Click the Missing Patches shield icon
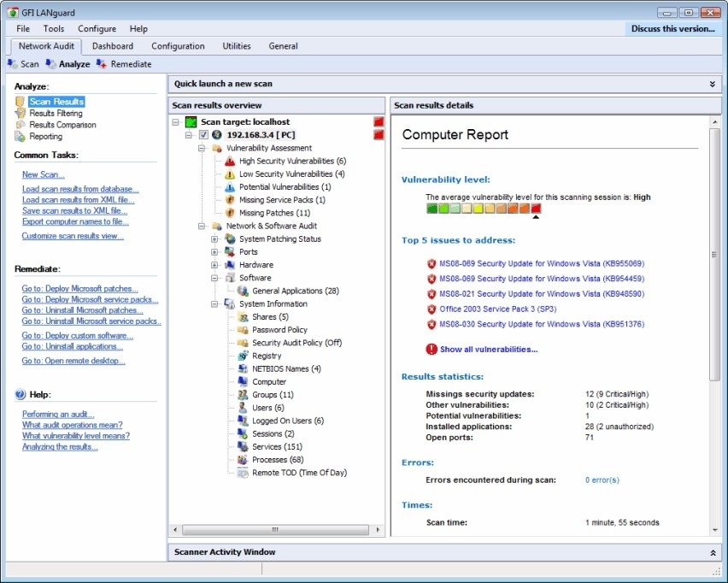728x583 pixels. (x=230, y=213)
